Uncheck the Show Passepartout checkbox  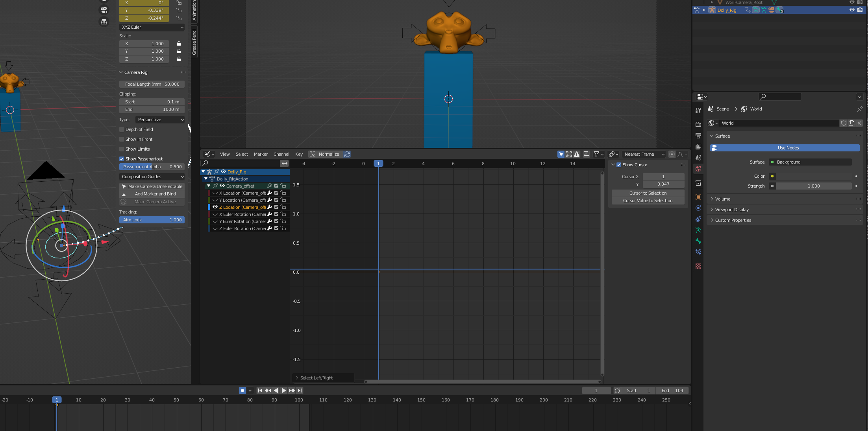(x=122, y=159)
